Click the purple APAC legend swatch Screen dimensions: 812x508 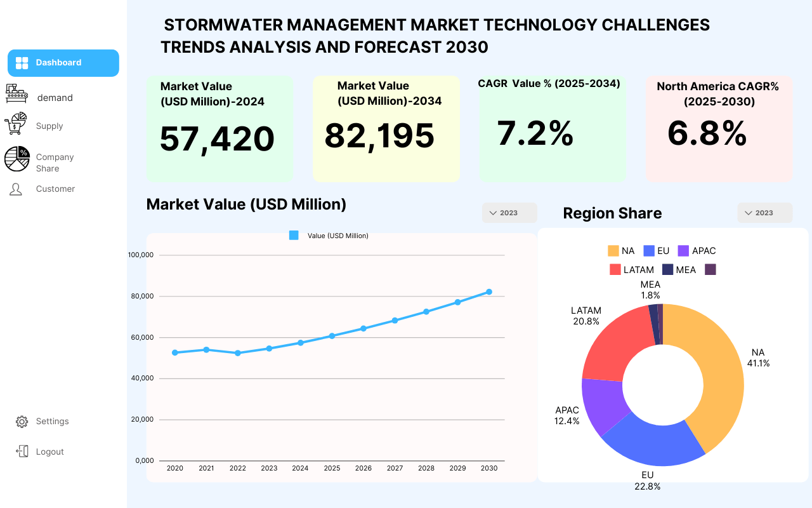tap(683, 251)
